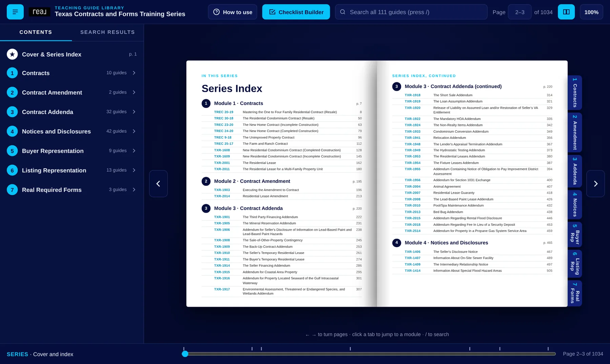Click numbered circle 1 beside Contracts
Image resolution: width=610 pixels, height=364 pixels.
[x=12, y=73]
